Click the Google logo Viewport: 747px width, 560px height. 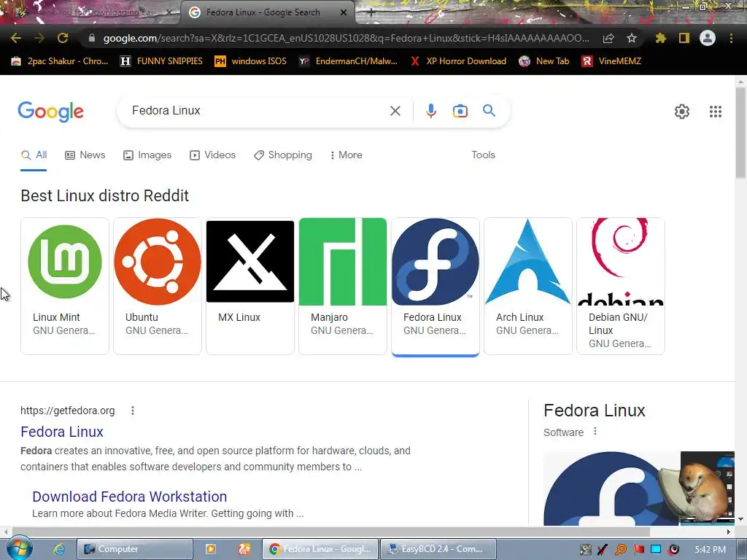tap(51, 112)
